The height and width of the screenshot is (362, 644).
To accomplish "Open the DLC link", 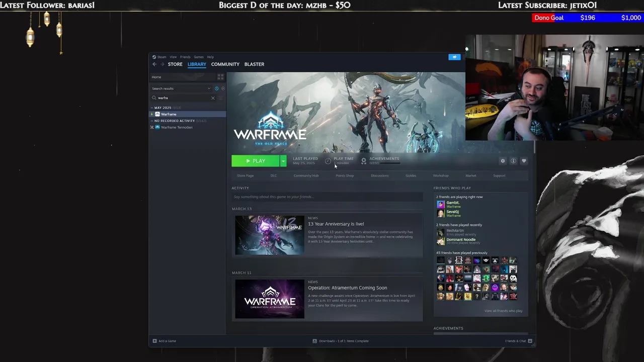I will (274, 175).
